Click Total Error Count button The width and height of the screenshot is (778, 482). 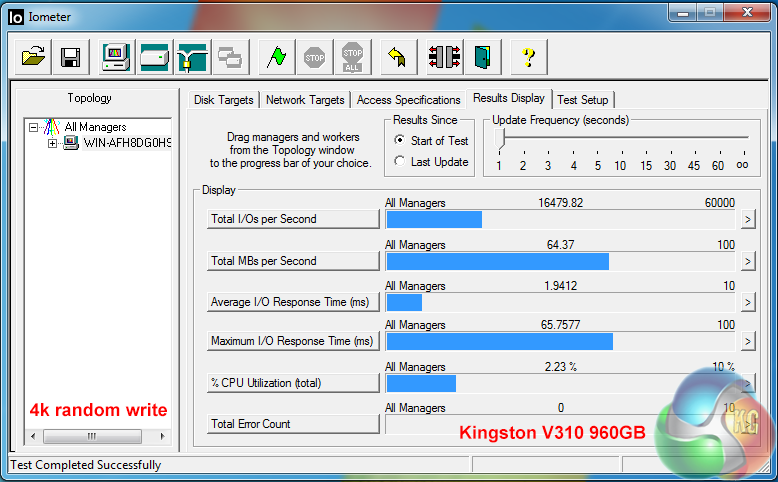point(293,424)
